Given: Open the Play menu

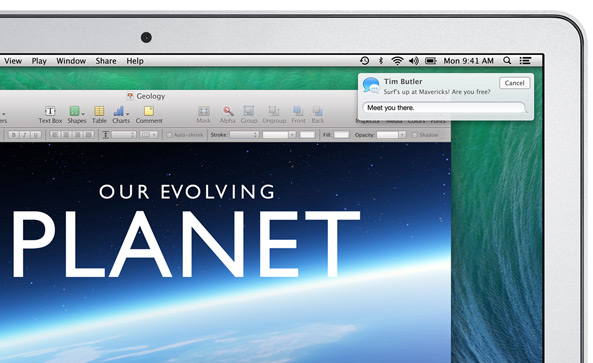Looking at the screenshot, I should [39, 61].
